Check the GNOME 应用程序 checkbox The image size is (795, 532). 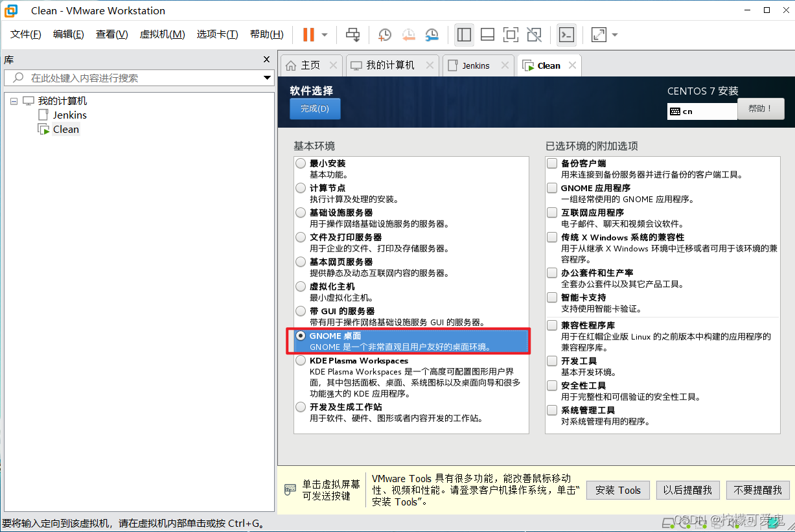pyautogui.click(x=552, y=188)
